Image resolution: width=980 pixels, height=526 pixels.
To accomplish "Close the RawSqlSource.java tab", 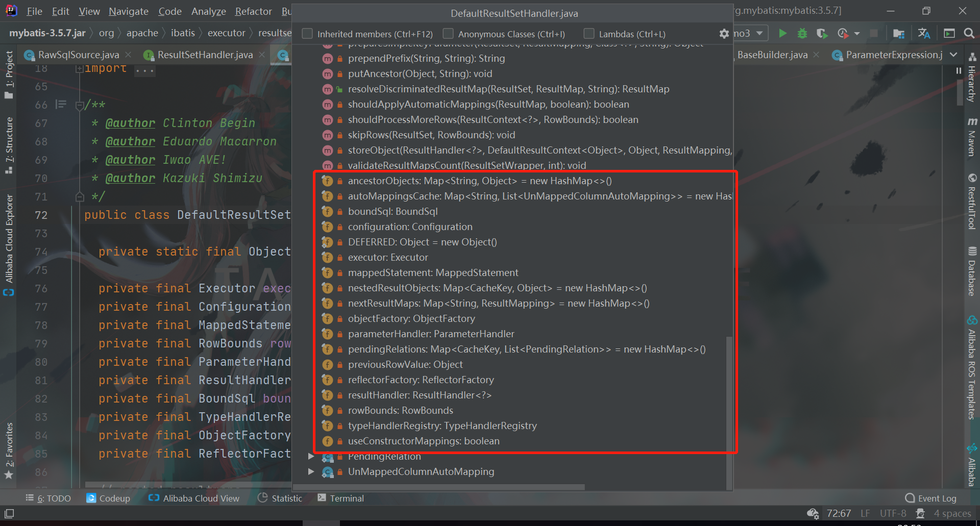I will (128, 55).
